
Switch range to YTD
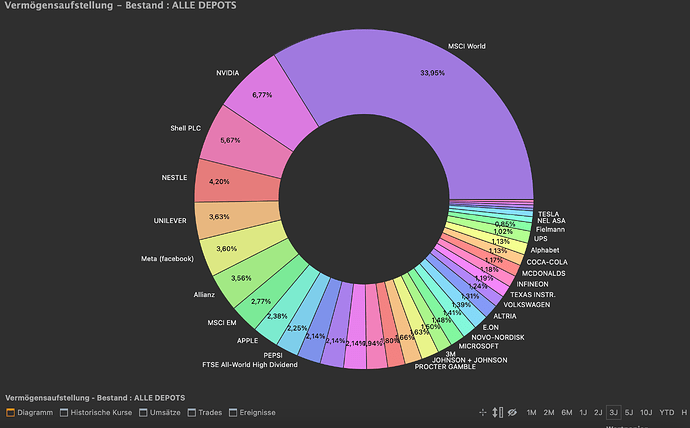point(667,413)
